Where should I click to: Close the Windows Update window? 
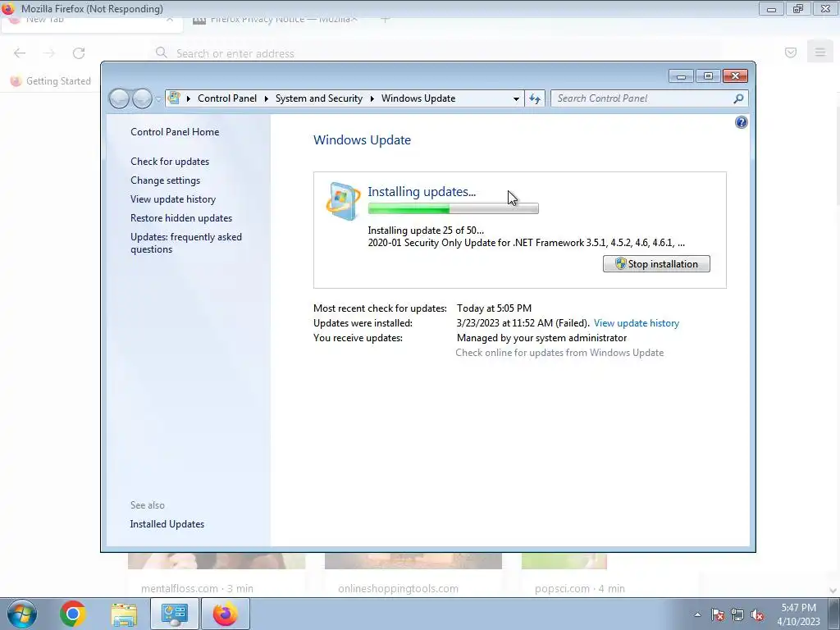[x=735, y=76]
